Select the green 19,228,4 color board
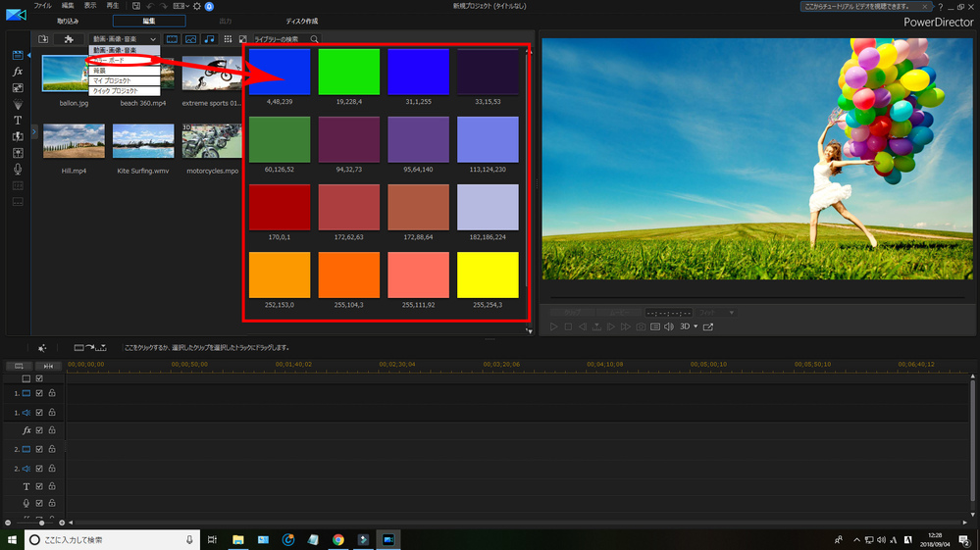The image size is (980, 550). point(349,72)
